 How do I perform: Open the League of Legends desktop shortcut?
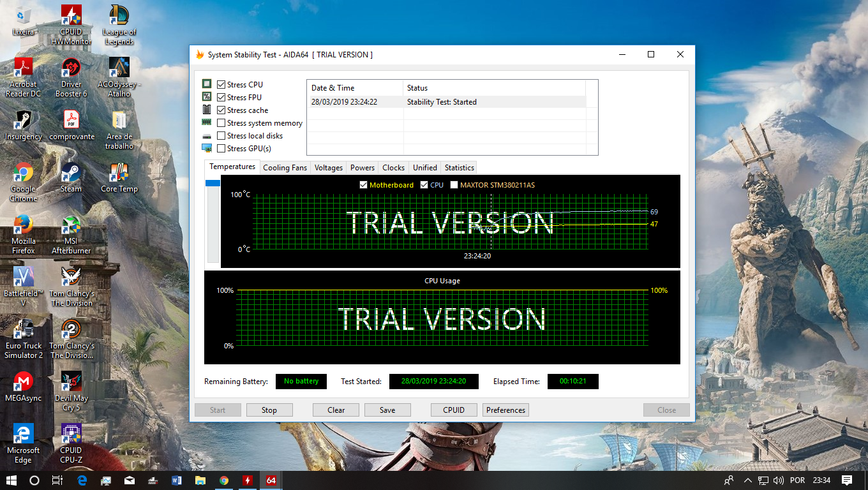(x=119, y=26)
